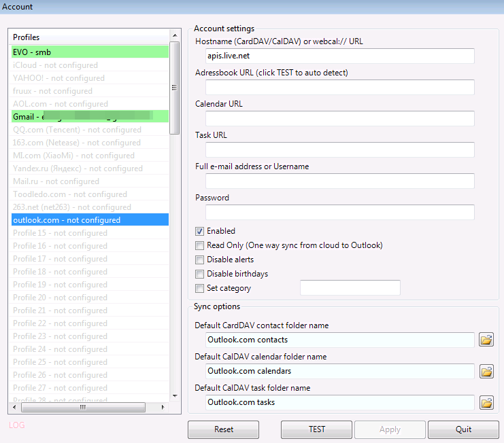Click profiles list scroll down arrow
The width and height of the screenshot is (504, 443).
[175, 396]
